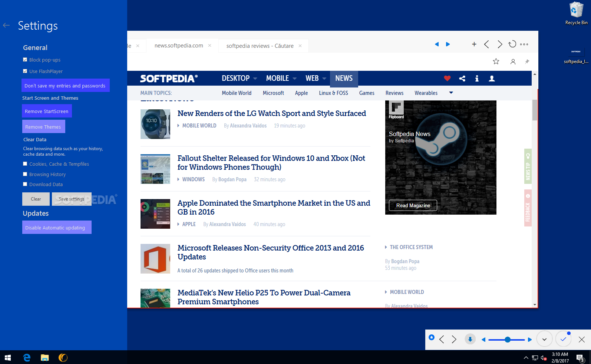Click the checkmark button in bottom bar
The image size is (591, 364).
563,339
